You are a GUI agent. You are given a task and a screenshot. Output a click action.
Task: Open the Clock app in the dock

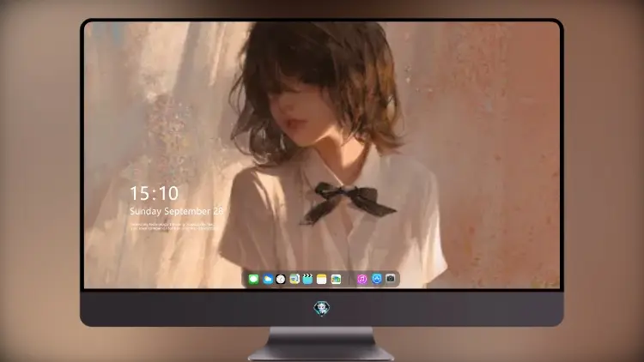pyautogui.click(x=281, y=279)
